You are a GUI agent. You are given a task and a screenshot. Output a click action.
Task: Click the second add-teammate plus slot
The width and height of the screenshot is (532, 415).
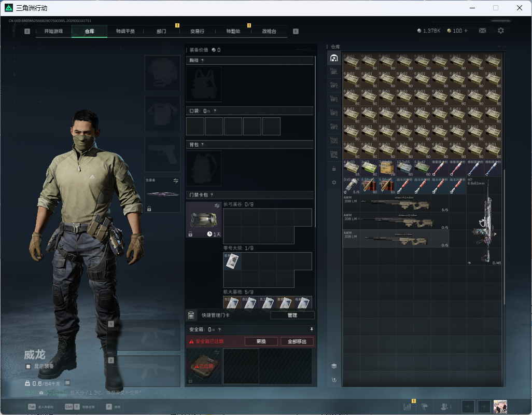pyautogui.click(x=484, y=407)
